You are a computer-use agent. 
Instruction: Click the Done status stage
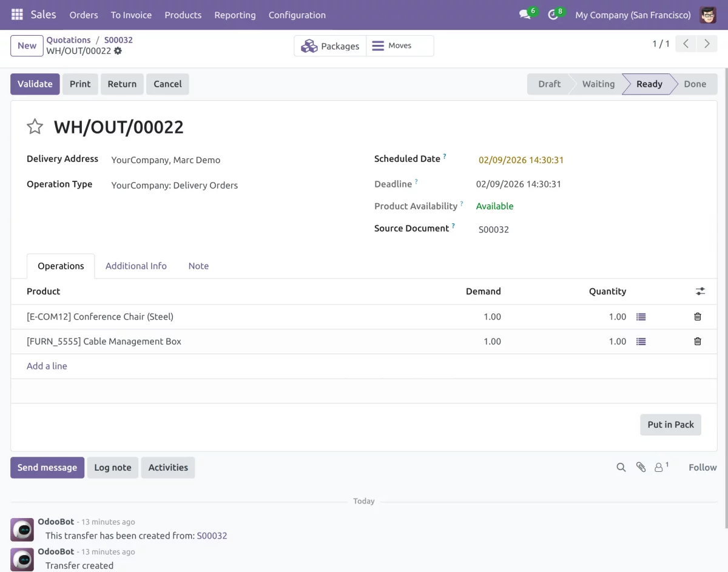click(695, 84)
